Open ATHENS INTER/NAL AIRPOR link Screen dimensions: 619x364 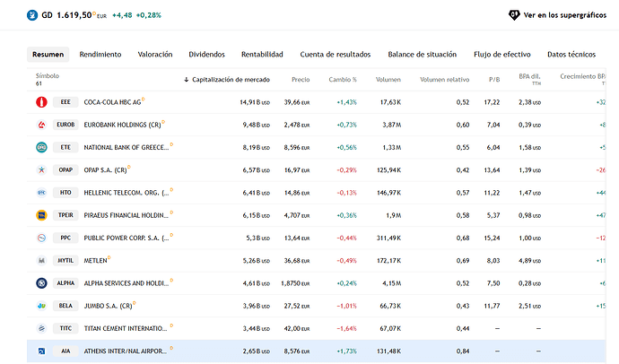click(126, 351)
